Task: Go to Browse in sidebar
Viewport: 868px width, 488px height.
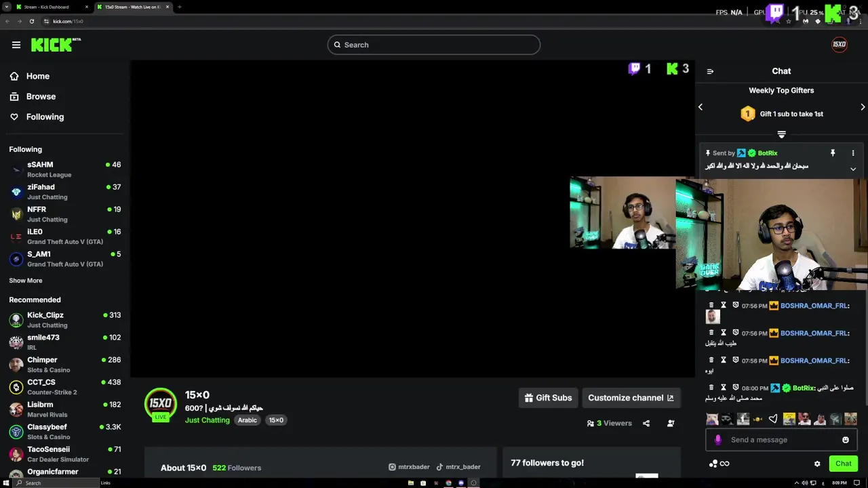Action: pyautogui.click(x=33, y=96)
